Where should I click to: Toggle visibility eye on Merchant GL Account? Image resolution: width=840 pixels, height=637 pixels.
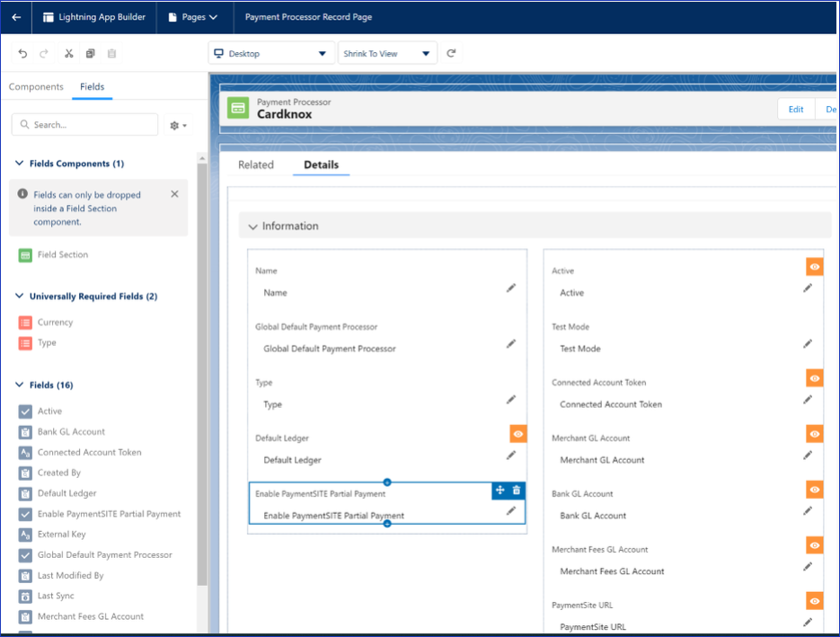pyautogui.click(x=814, y=434)
